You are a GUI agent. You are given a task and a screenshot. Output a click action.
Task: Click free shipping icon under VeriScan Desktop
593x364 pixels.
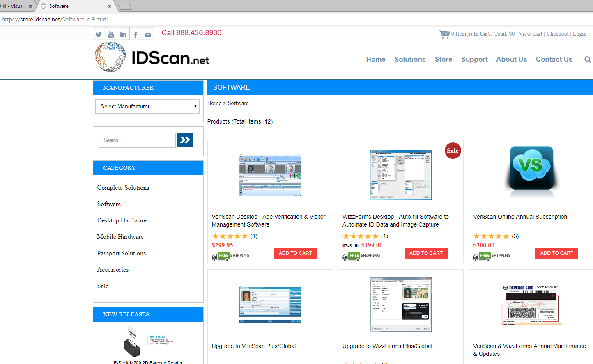pos(231,256)
